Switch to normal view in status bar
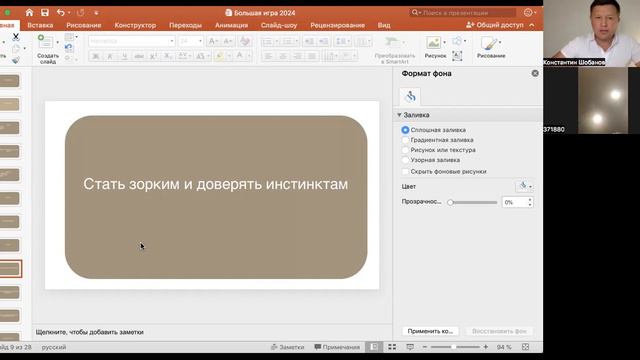This screenshot has height=360, width=640. [x=374, y=347]
